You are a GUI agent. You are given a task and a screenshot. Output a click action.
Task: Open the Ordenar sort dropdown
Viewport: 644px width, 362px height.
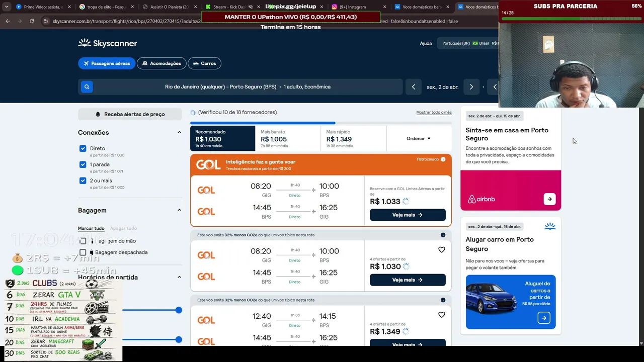pyautogui.click(x=419, y=138)
